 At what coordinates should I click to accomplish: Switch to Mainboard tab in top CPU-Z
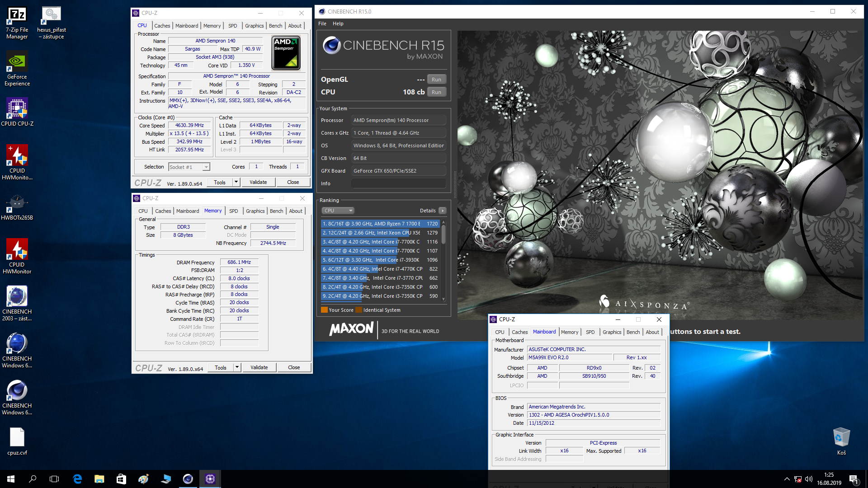click(x=187, y=26)
